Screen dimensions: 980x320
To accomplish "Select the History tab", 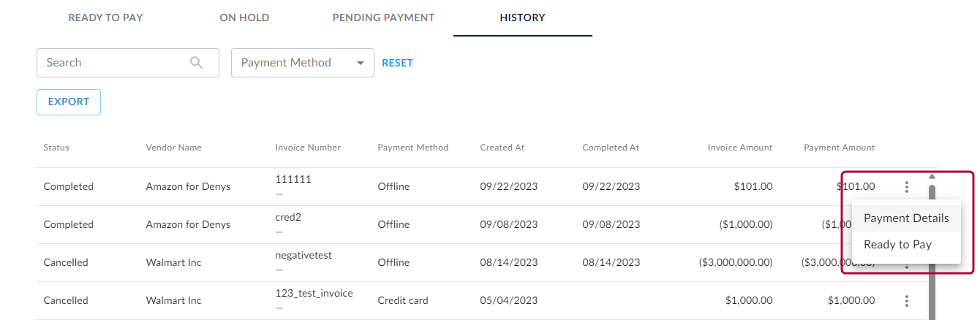I will tap(522, 18).
